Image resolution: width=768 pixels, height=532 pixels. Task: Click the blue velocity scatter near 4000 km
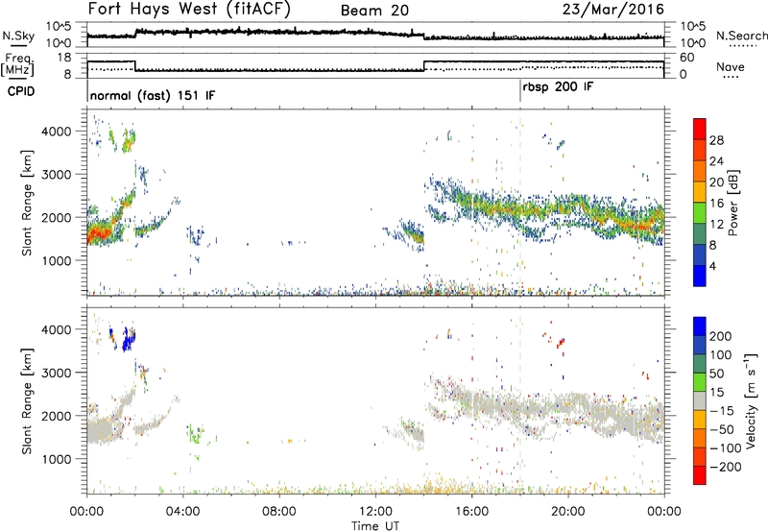click(129, 339)
